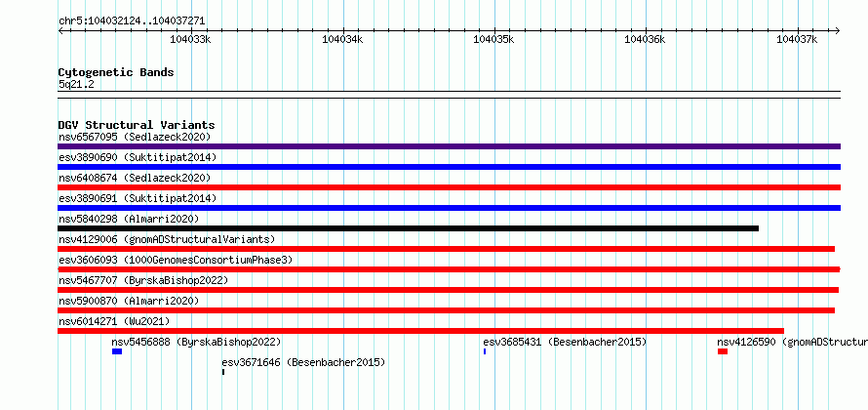Open label esv3685431 (Besenbacher2015)
Image resolution: width=868 pixels, height=410 pixels.
[x=566, y=342]
